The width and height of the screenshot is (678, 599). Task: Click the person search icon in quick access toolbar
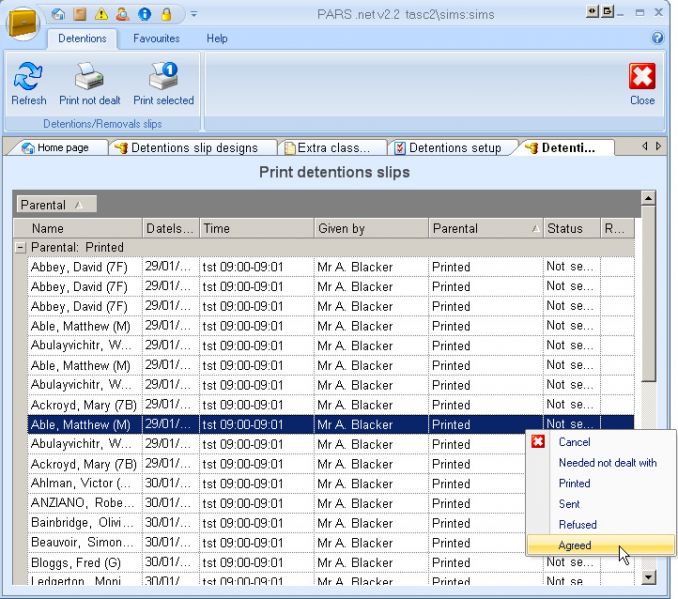(123, 14)
